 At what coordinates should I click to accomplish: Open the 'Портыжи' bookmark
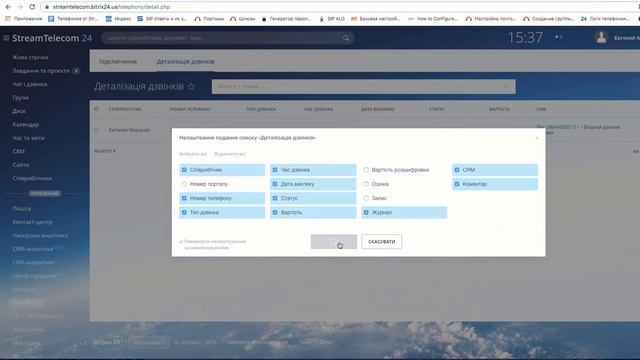click(x=209, y=19)
